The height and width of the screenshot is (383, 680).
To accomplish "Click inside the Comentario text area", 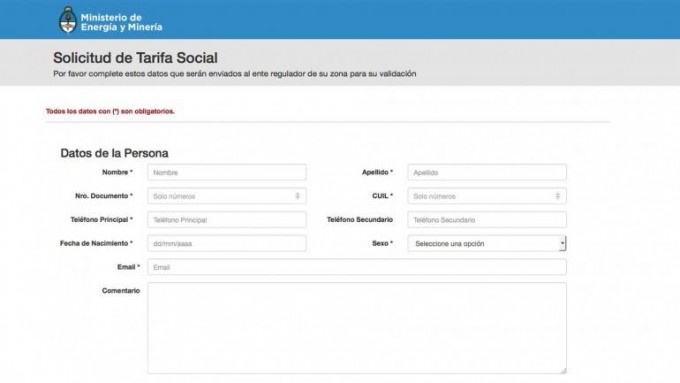I will [356, 328].
